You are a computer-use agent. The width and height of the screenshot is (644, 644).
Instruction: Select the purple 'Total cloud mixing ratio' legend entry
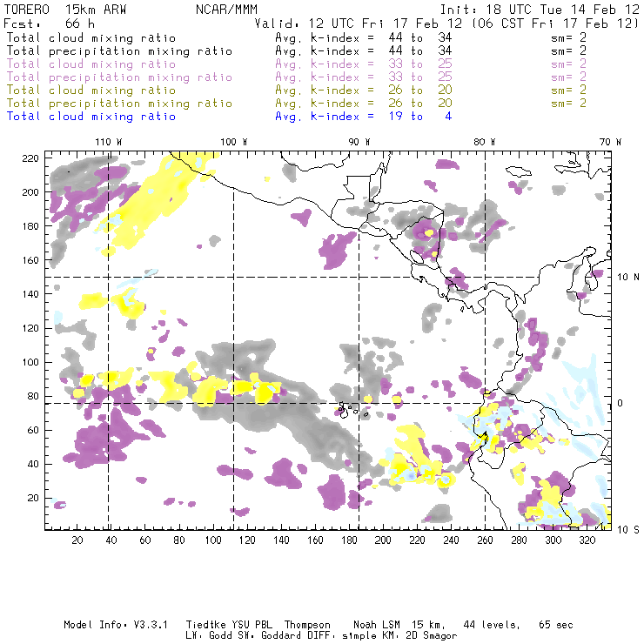pyautogui.click(x=91, y=64)
